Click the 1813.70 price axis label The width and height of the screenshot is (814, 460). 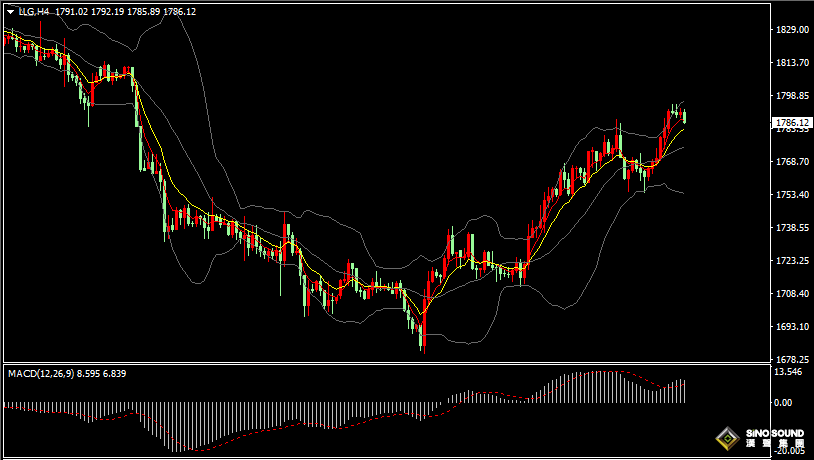[793, 63]
